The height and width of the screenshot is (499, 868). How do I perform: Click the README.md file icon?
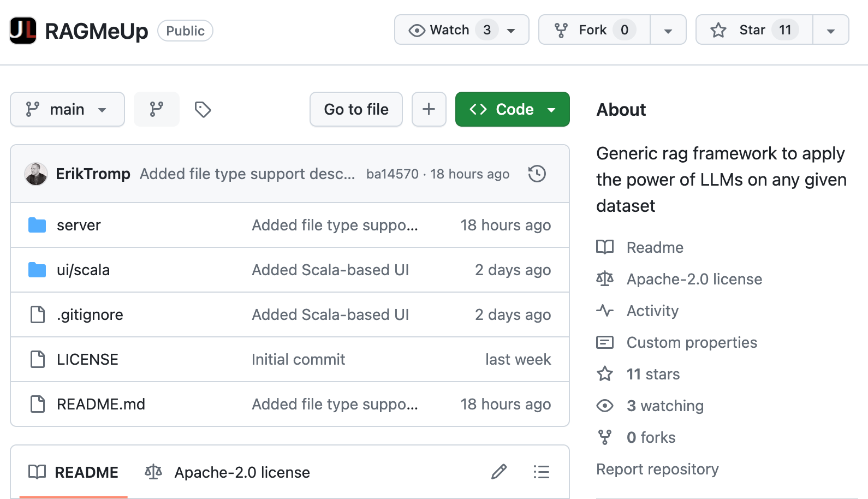[38, 404]
